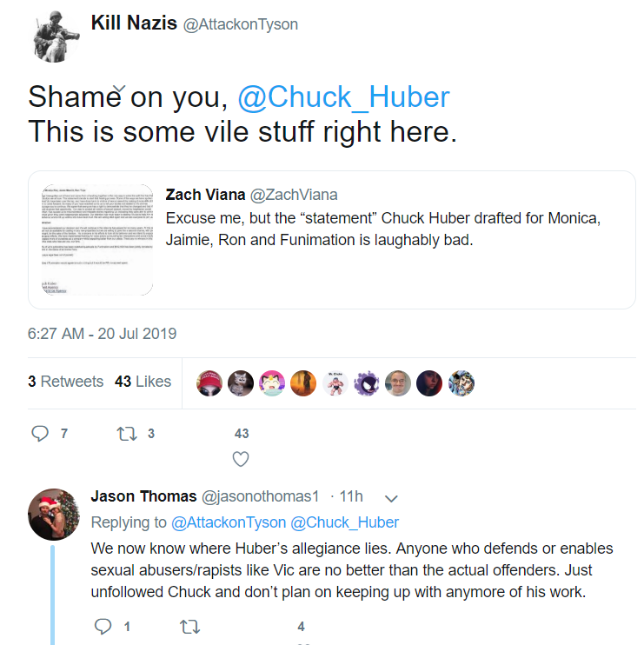Expand tweet options chevron near Shame

pos(119,88)
